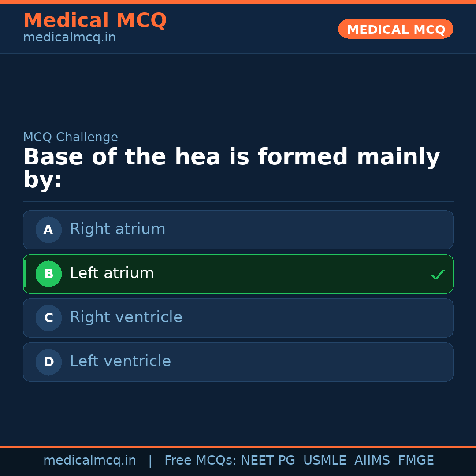476x476 pixels.
Task: Click the green checkmark on Left atrium
Action: (x=438, y=275)
